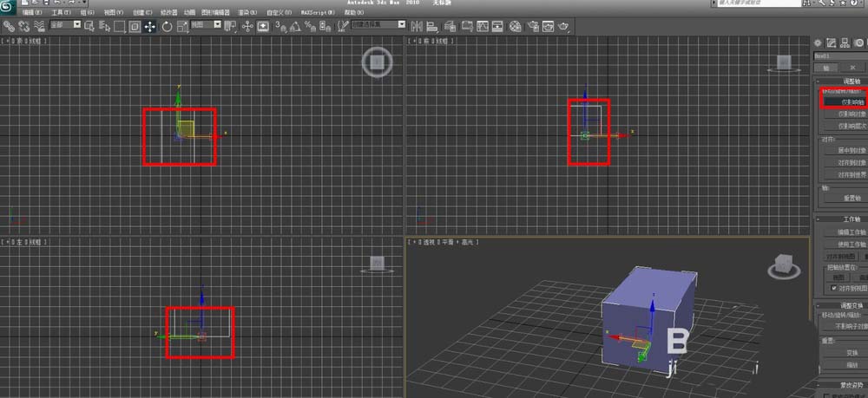Select the Move tool in toolbar
This screenshot has width=868, height=398.
pyautogui.click(x=149, y=27)
